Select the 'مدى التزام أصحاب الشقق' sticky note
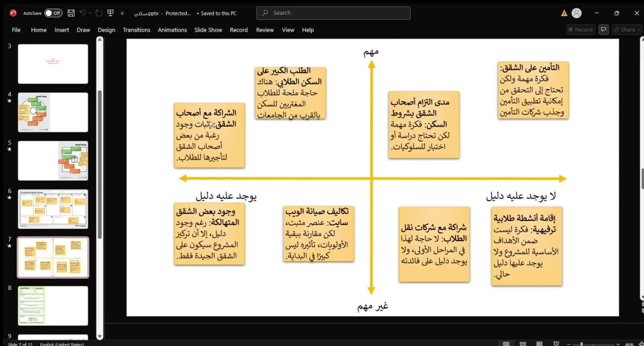 tap(424, 125)
